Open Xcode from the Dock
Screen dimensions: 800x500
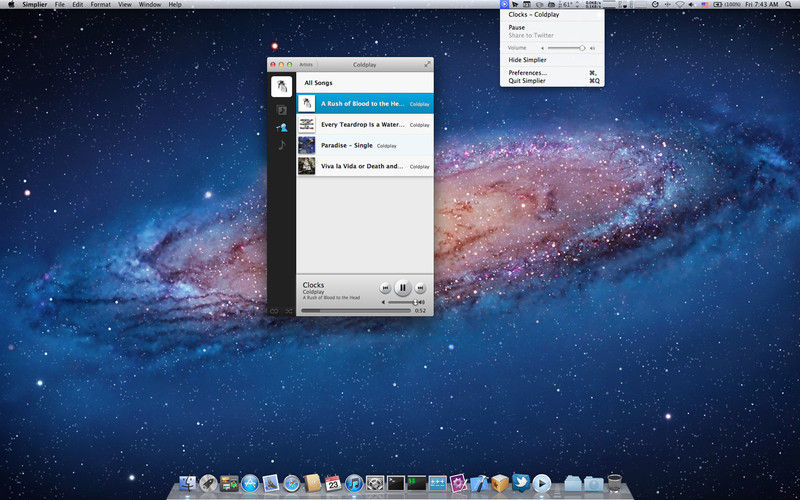click(479, 483)
